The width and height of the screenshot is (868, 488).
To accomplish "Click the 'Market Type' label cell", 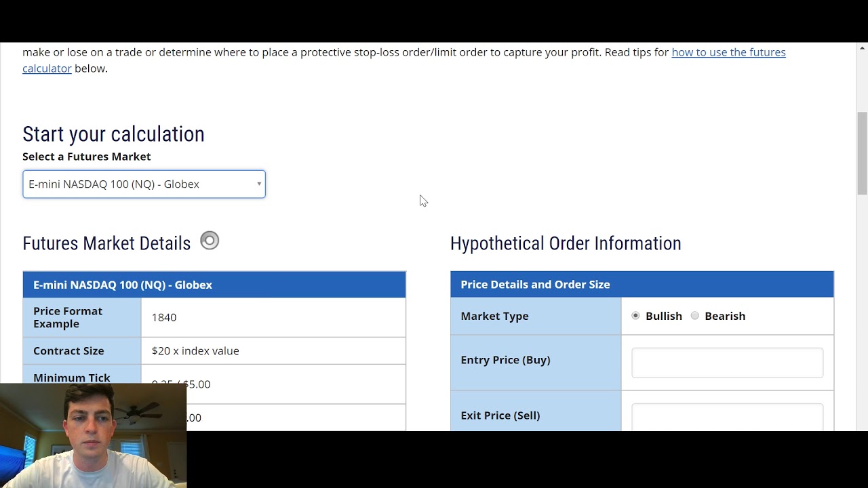I will 536,316.
